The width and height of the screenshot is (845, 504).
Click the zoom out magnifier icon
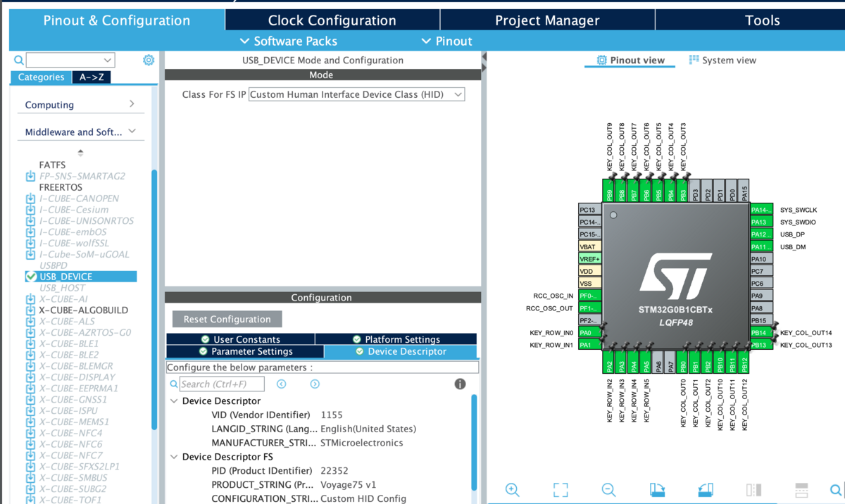click(609, 490)
